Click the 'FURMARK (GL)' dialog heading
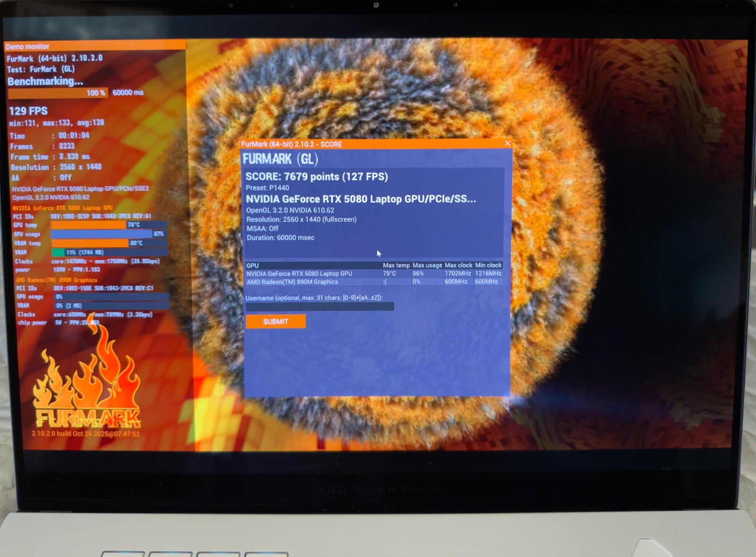Screen dimensions: 756x557 [280, 159]
